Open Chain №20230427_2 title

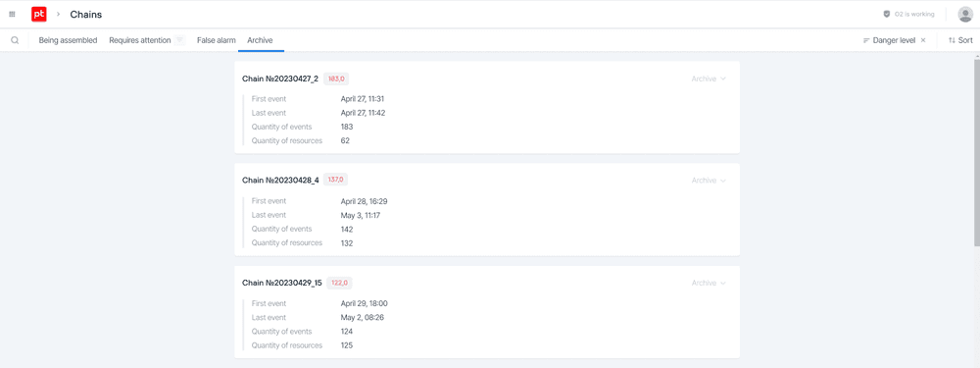280,79
